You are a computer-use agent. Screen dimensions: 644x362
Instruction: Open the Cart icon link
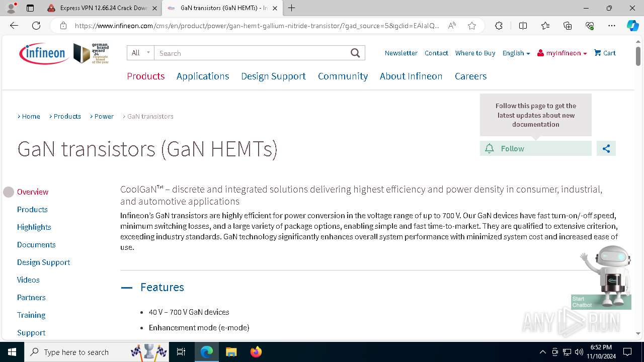point(605,53)
